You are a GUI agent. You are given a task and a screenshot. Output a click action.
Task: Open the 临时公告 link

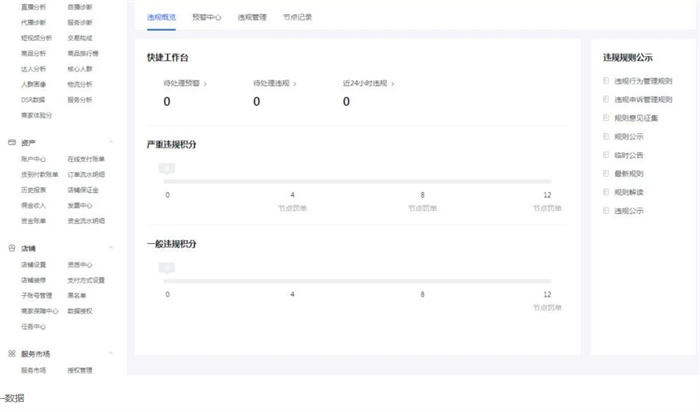coord(629,155)
